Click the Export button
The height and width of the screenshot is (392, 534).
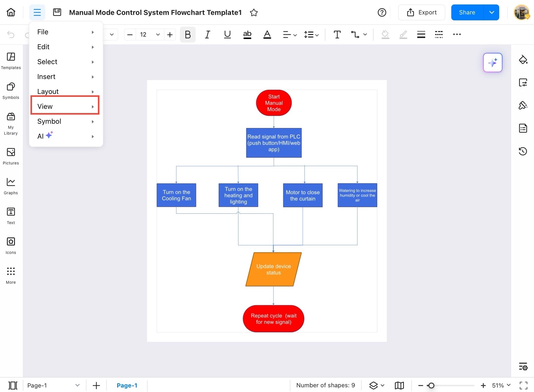(x=421, y=12)
